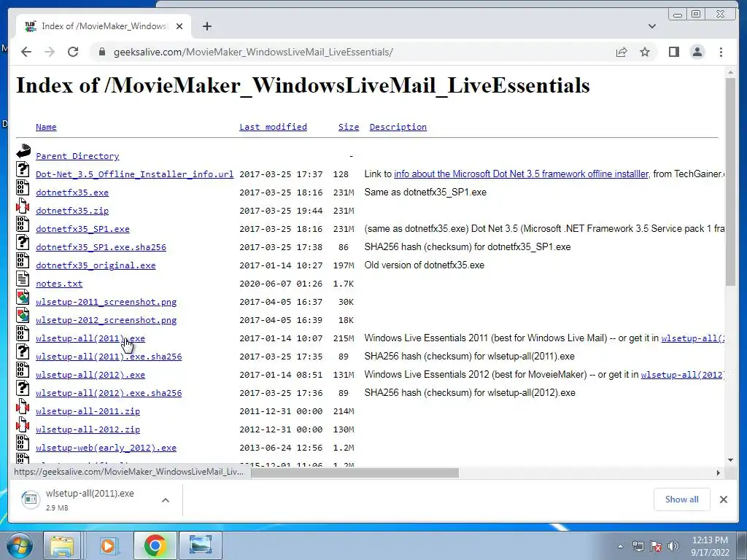Screen dimensions: 747x560
Task: Open wlsetup-all(2011).exe.sha256 link
Action: (x=109, y=357)
